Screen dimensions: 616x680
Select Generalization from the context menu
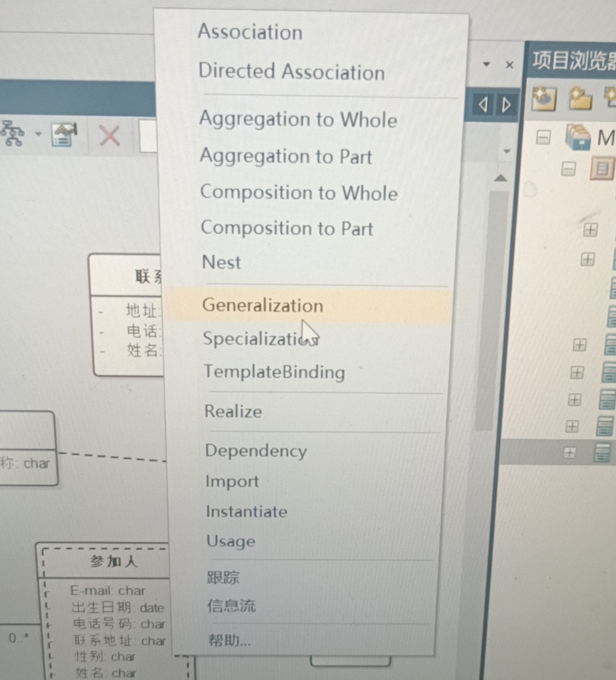263,304
